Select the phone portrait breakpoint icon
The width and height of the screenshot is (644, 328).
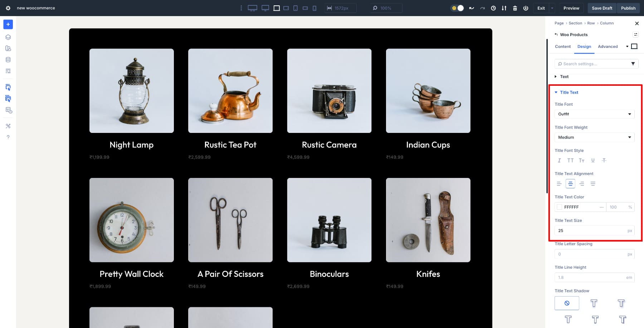pyautogui.click(x=314, y=8)
